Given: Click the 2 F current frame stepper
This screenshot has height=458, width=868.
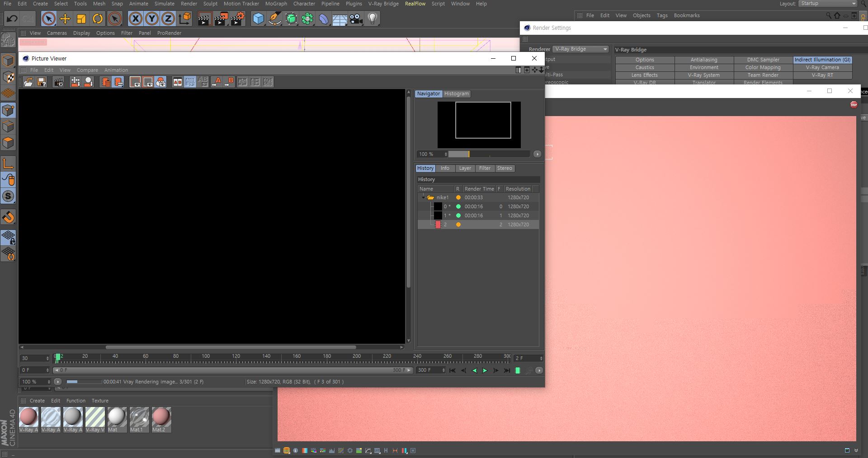Looking at the screenshot, I should [x=541, y=358].
